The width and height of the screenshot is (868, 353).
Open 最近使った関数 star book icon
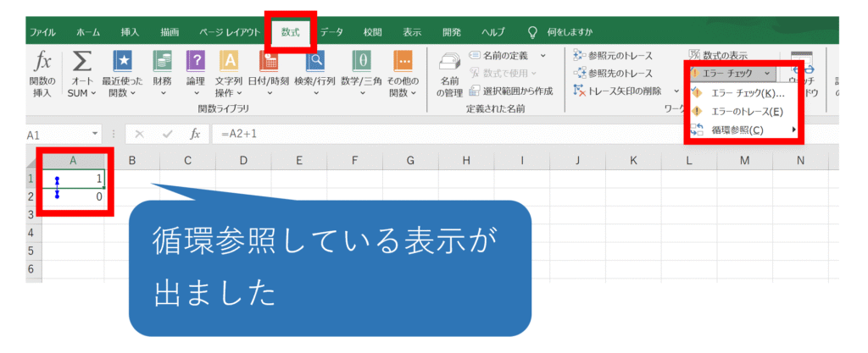[x=122, y=62]
